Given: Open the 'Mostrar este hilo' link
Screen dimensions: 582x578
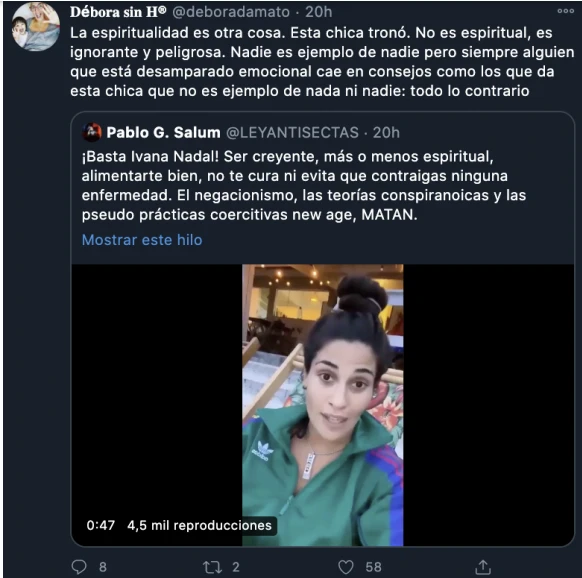Looking at the screenshot, I should [x=142, y=240].
